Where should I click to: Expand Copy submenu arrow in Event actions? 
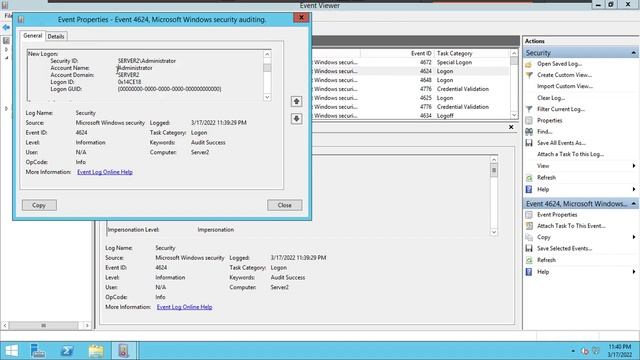coord(634,237)
